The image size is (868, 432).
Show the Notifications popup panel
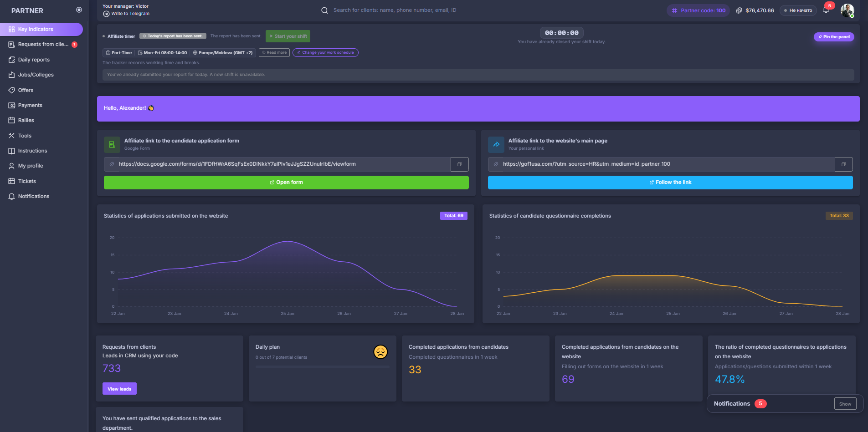point(845,404)
